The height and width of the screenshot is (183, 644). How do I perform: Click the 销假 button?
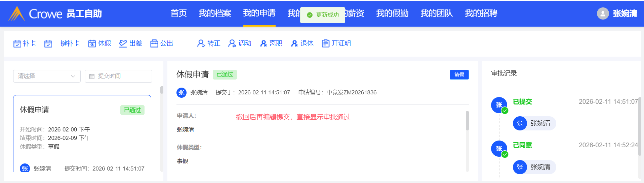pos(459,74)
